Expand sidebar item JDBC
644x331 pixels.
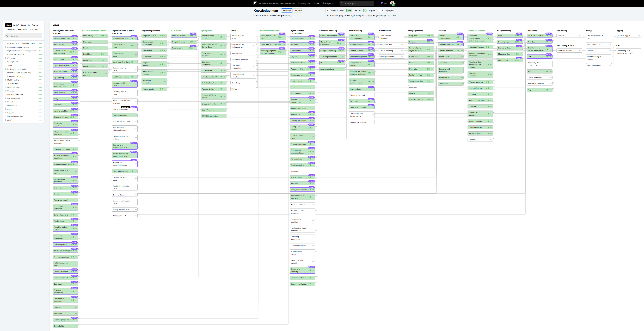tap(6, 120)
